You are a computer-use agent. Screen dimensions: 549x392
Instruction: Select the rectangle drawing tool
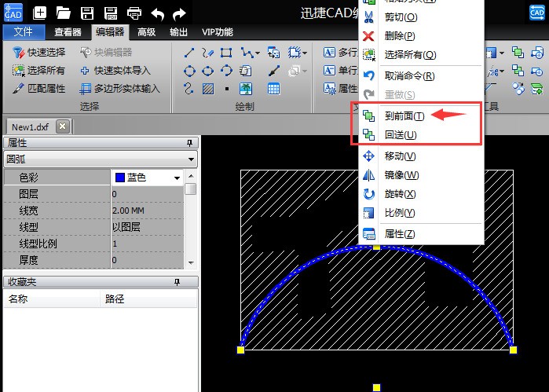click(226, 53)
